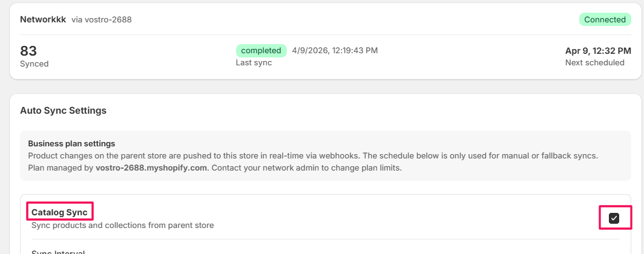Viewport: 644px width, 254px height.
Task: Uncheck the Catalog Sync checkbox
Action: pos(614,218)
